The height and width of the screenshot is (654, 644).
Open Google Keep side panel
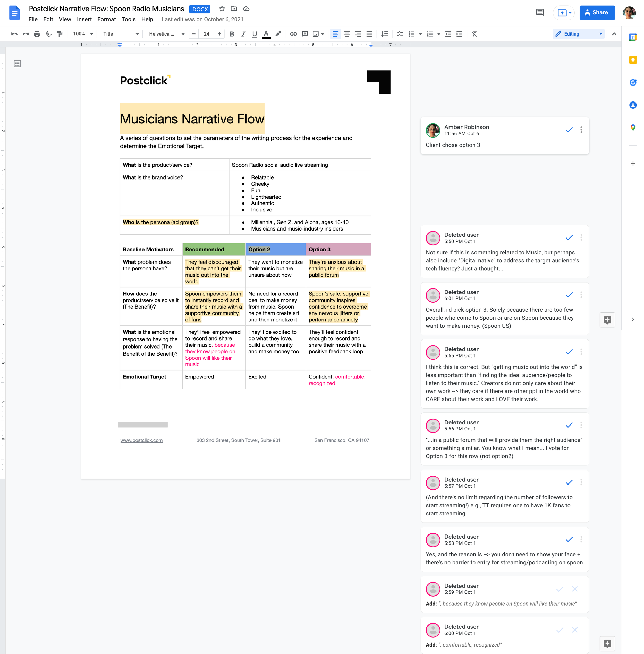pyautogui.click(x=633, y=60)
